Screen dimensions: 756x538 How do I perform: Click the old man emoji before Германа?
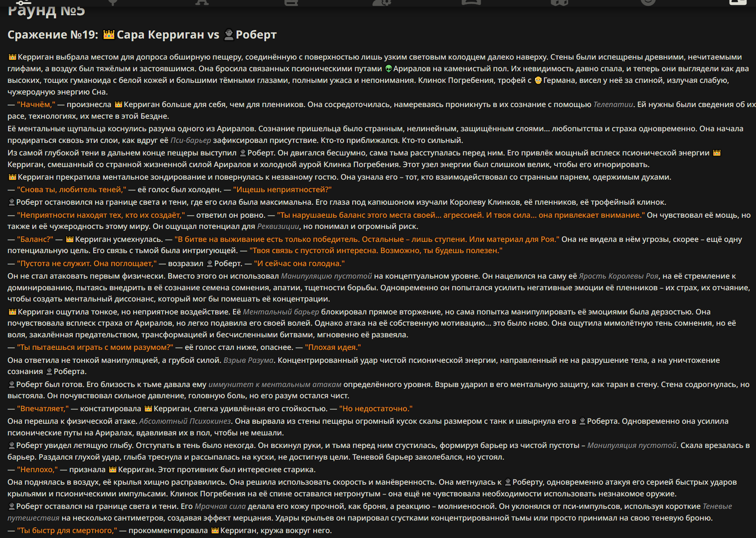tap(538, 80)
